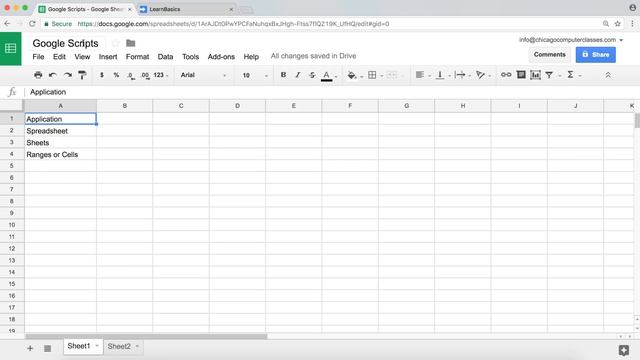Toggle bold formatting
Screen dimensions: 640x360
pyautogui.click(x=283, y=75)
